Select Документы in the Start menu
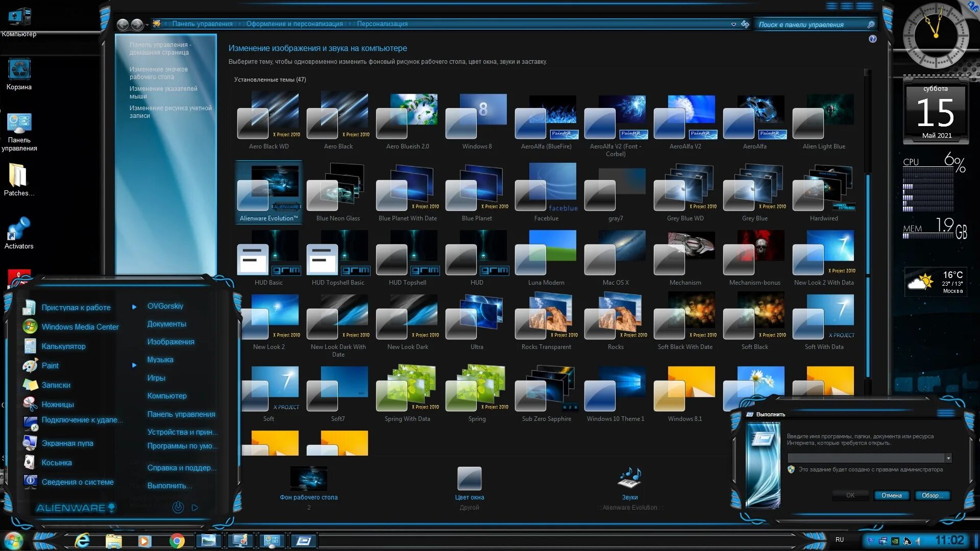 tap(166, 323)
